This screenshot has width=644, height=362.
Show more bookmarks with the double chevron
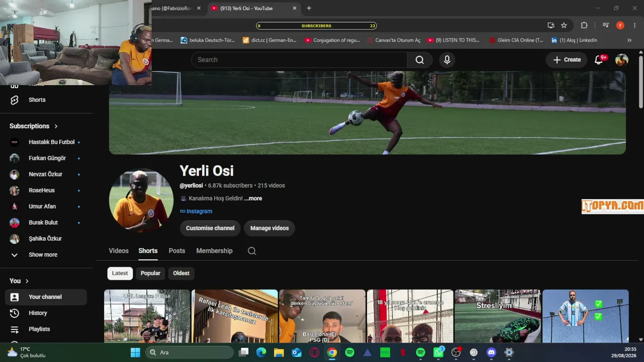coord(629,40)
